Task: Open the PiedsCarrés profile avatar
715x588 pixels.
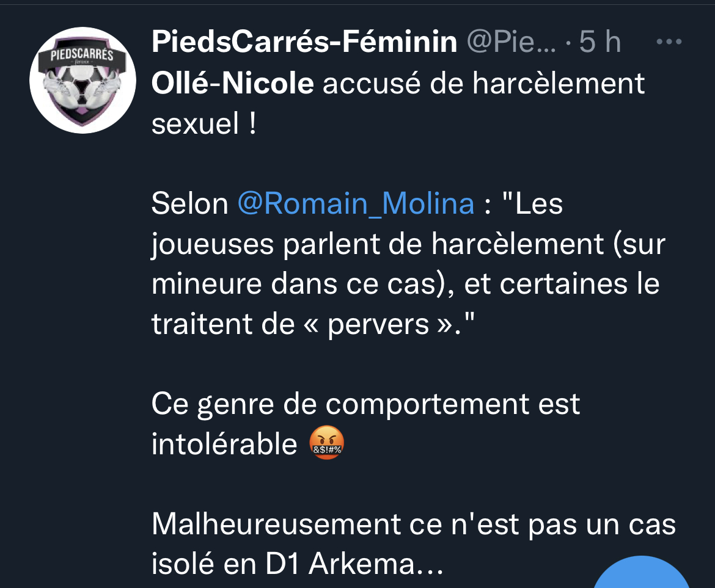Action: (x=82, y=80)
